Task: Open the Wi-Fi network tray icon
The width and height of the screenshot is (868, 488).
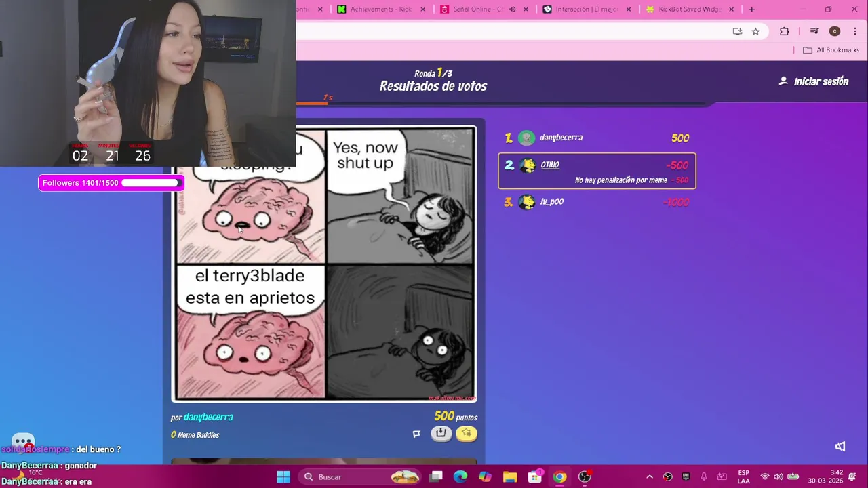Action: click(765, 476)
